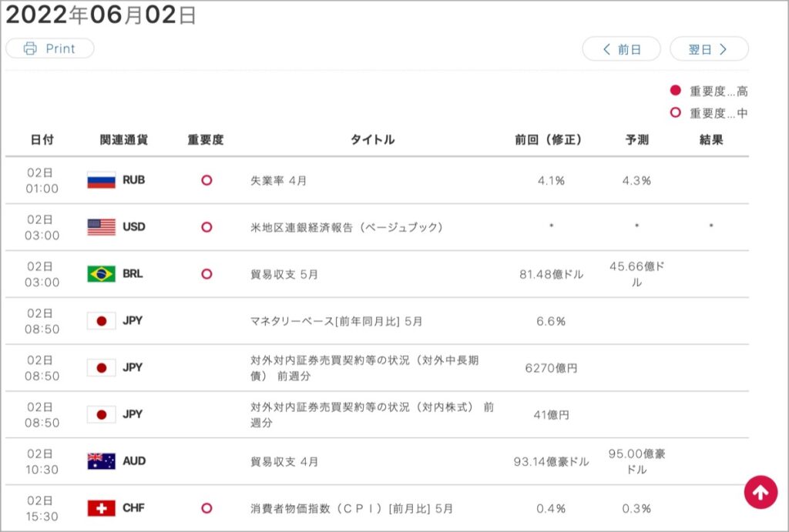Go to previous day with 前日 button
Viewport: 789px width, 532px height.
622,49
